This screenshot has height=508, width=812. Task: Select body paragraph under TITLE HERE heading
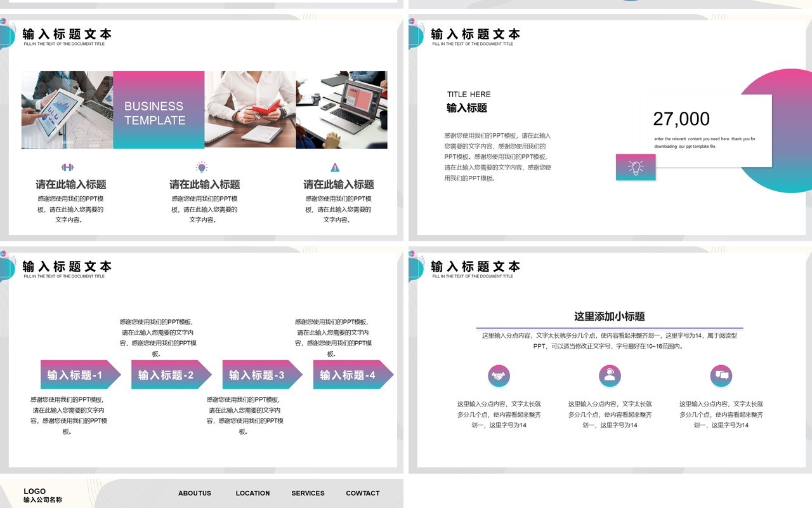[x=498, y=157]
